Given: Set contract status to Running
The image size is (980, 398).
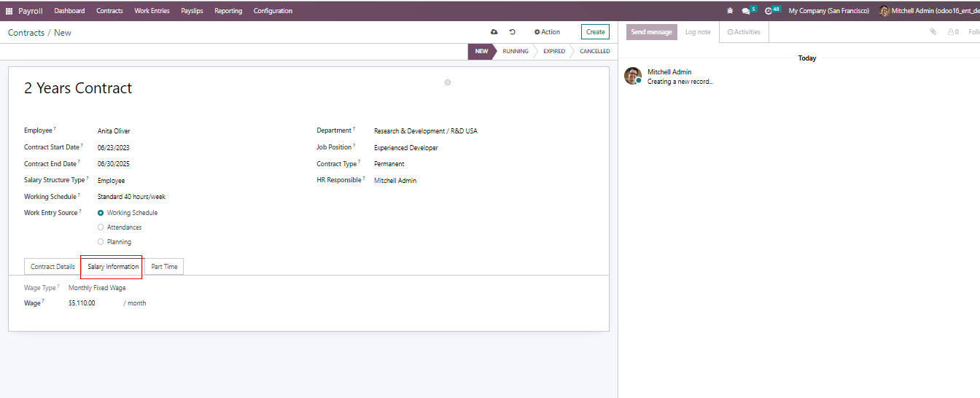Looking at the screenshot, I should coord(515,52).
